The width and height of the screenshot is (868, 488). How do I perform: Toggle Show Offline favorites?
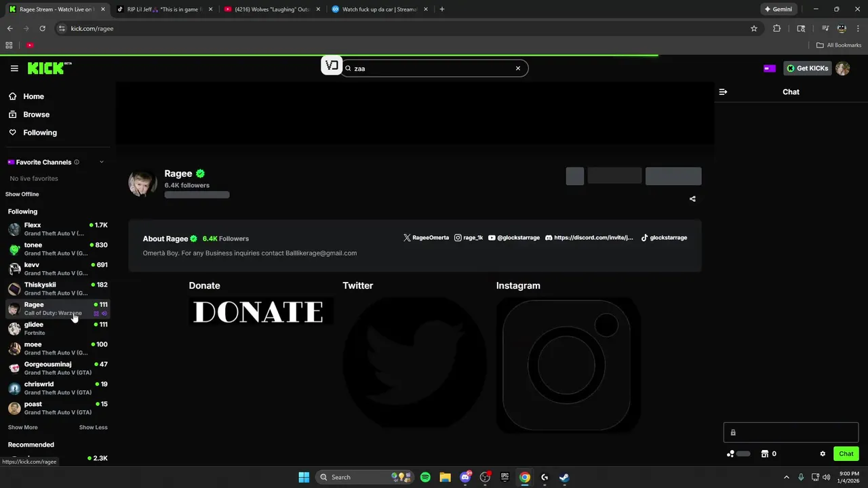(x=22, y=195)
